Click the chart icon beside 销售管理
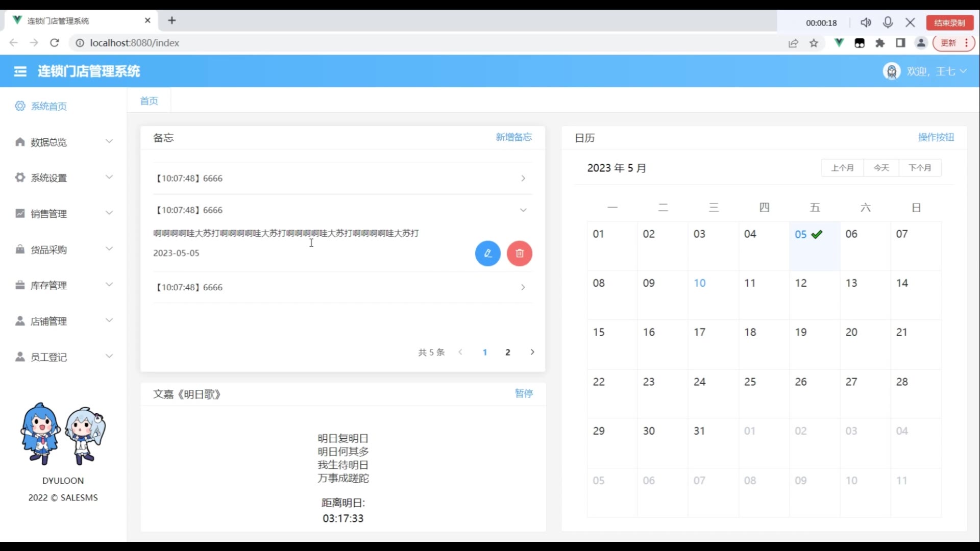The width and height of the screenshot is (980, 551). [x=20, y=213]
